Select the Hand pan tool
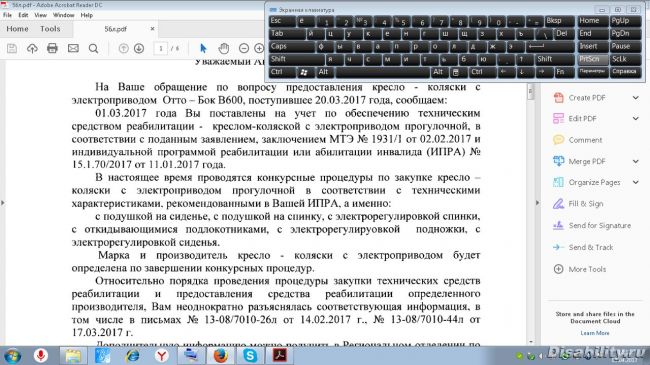Screen dimensions: 650x365 224,48
